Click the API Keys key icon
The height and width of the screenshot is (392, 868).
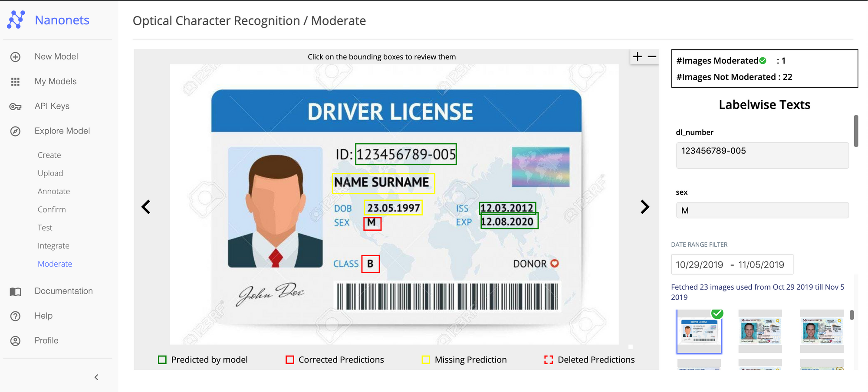pos(15,106)
